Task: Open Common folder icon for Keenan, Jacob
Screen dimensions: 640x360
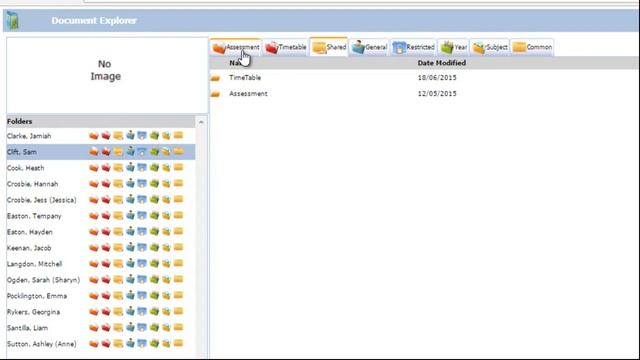Action: (x=178, y=247)
